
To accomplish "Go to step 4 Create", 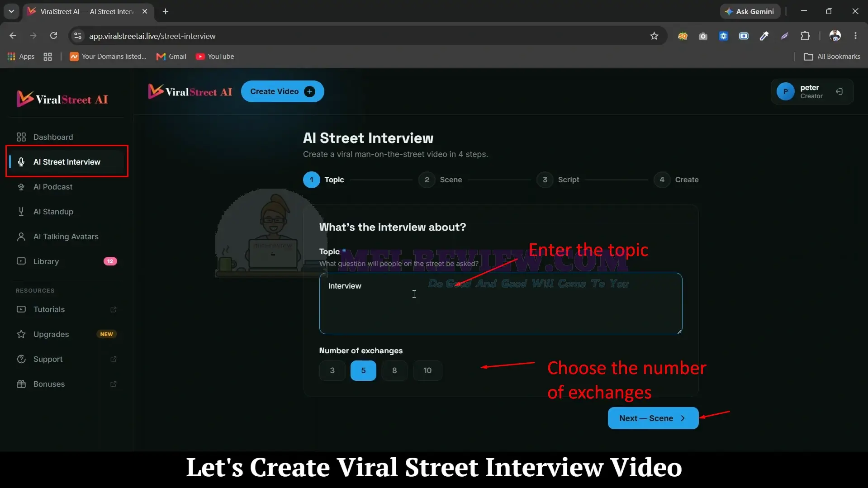I will click(676, 180).
